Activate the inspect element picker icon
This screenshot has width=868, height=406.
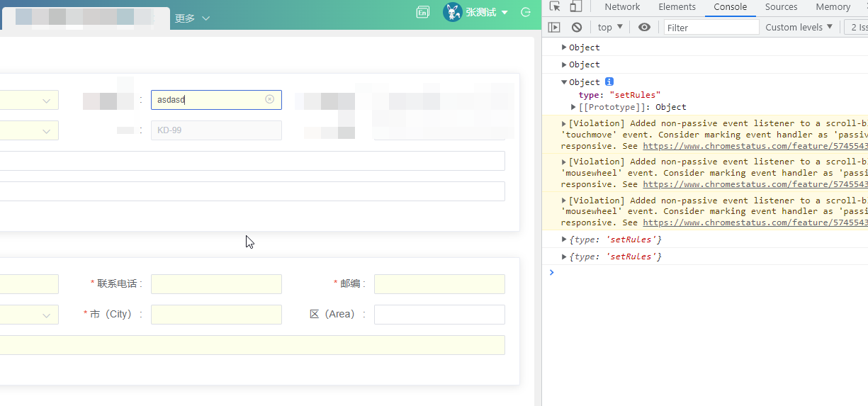click(x=555, y=6)
